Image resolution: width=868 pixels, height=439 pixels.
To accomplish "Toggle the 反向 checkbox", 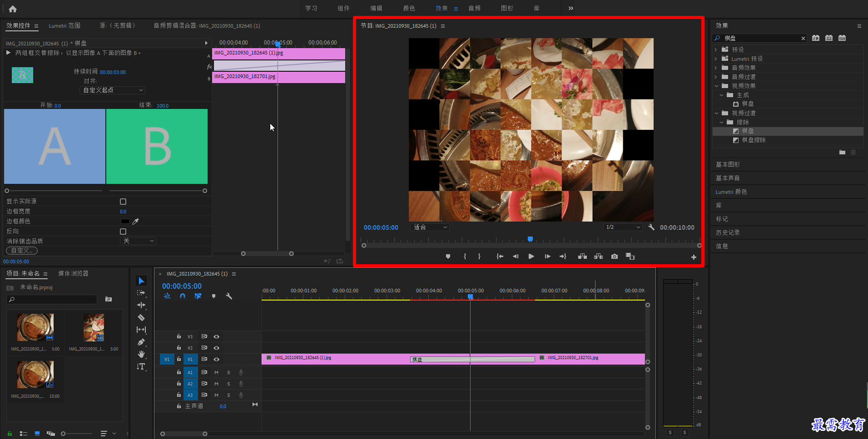I will point(123,232).
